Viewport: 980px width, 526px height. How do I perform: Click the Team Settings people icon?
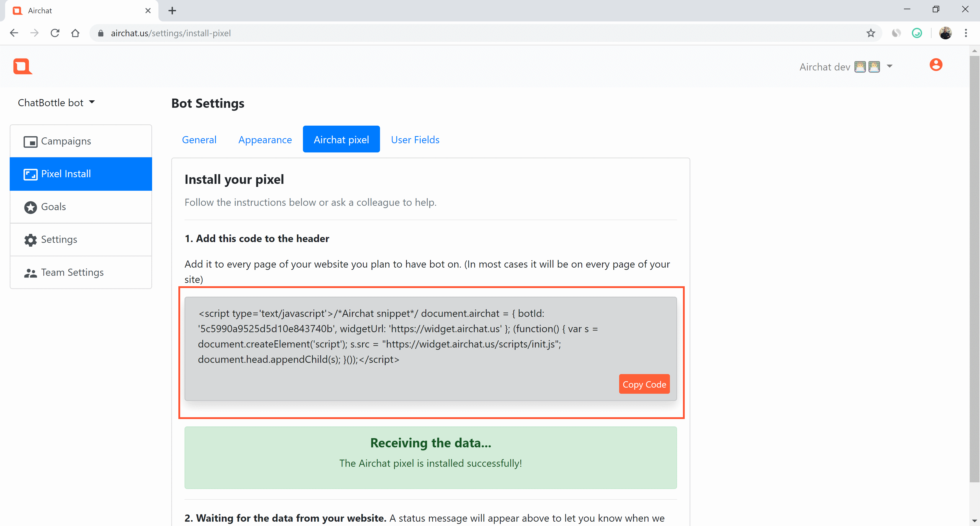click(30, 273)
